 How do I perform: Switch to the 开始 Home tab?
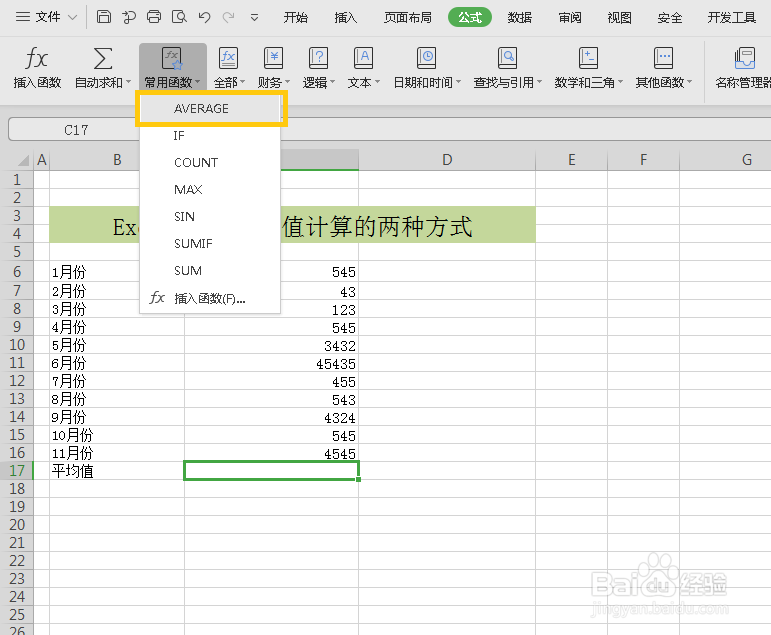pos(296,18)
